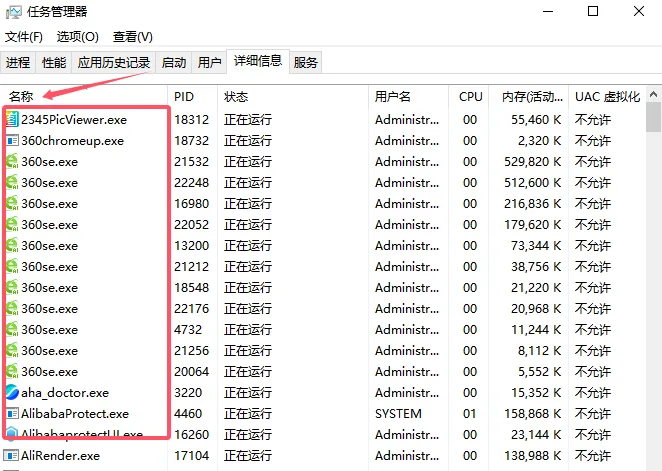Click the AliRender.exe process icon
Screen dimensions: 662x471
(x=12, y=456)
